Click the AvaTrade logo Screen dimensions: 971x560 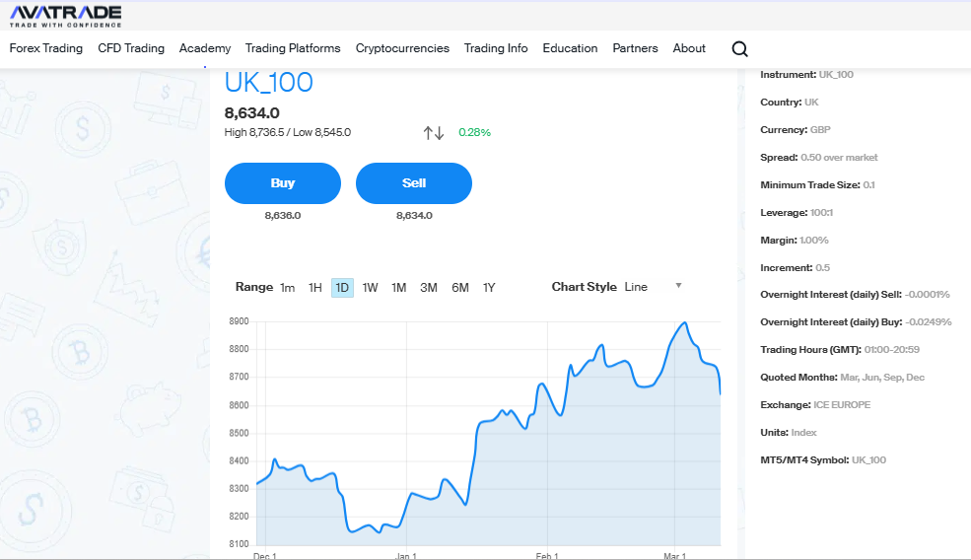(65, 16)
